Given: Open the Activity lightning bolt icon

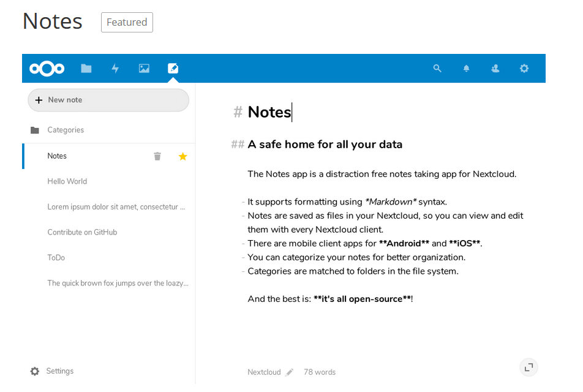Looking at the screenshot, I should click(x=115, y=69).
